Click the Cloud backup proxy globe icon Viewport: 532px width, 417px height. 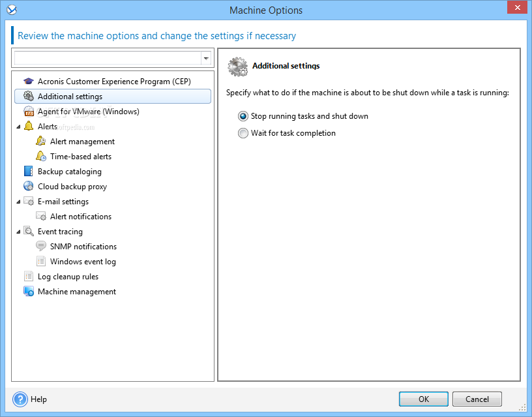(x=29, y=186)
